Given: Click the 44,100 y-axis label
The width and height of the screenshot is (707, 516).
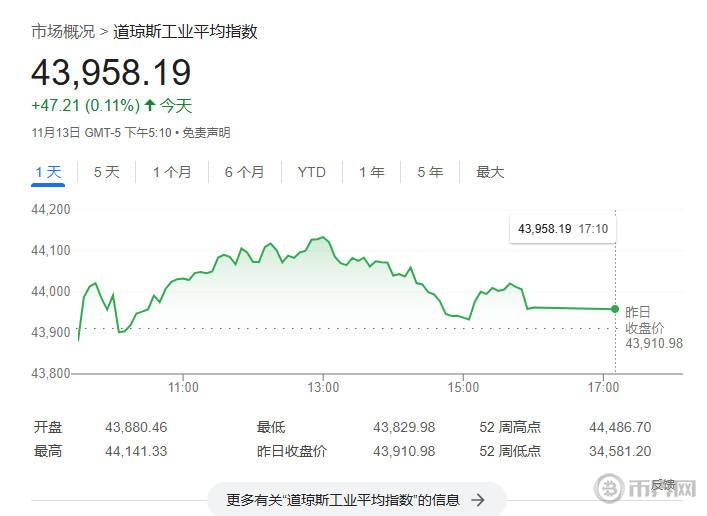Looking at the screenshot, I should [51, 250].
